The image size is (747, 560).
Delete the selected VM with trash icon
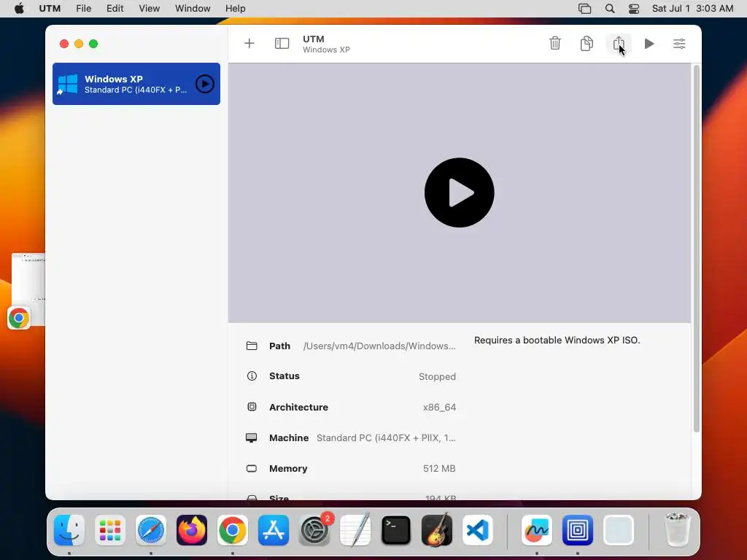(555, 43)
